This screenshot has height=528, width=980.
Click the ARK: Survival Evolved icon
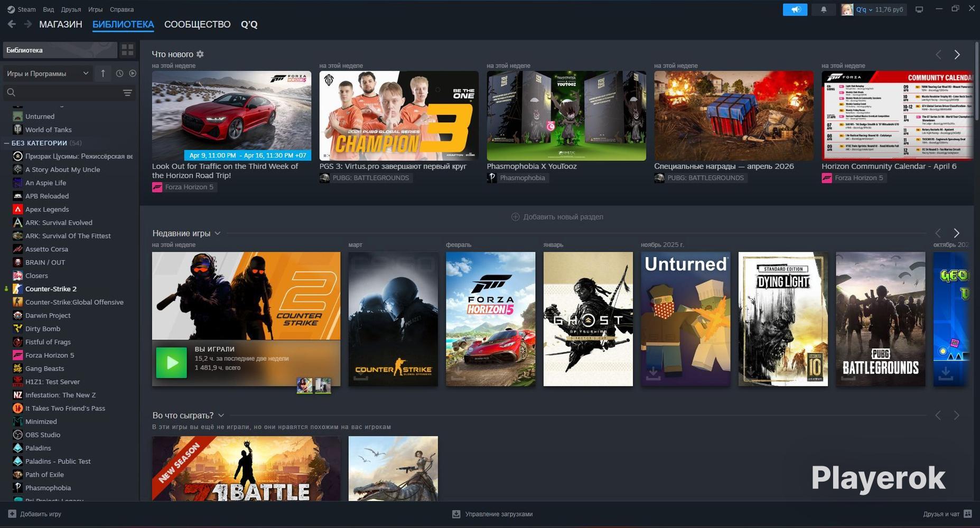click(x=17, y=222)
